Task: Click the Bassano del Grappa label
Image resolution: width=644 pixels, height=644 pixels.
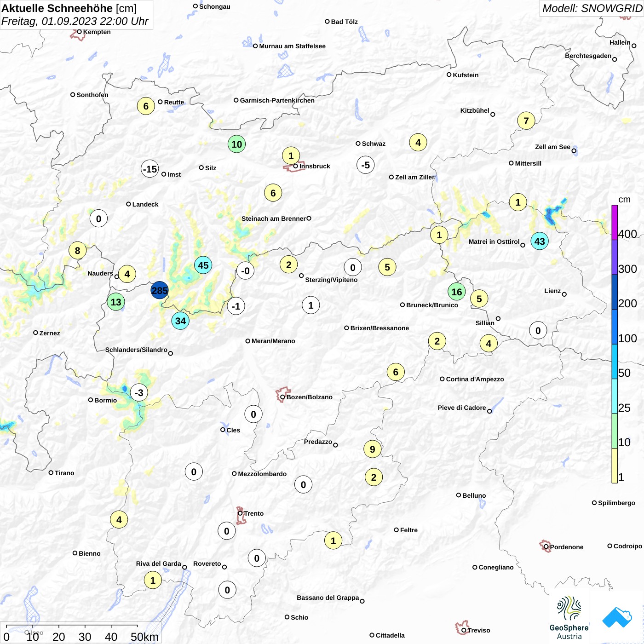Action: pos(328,598)
